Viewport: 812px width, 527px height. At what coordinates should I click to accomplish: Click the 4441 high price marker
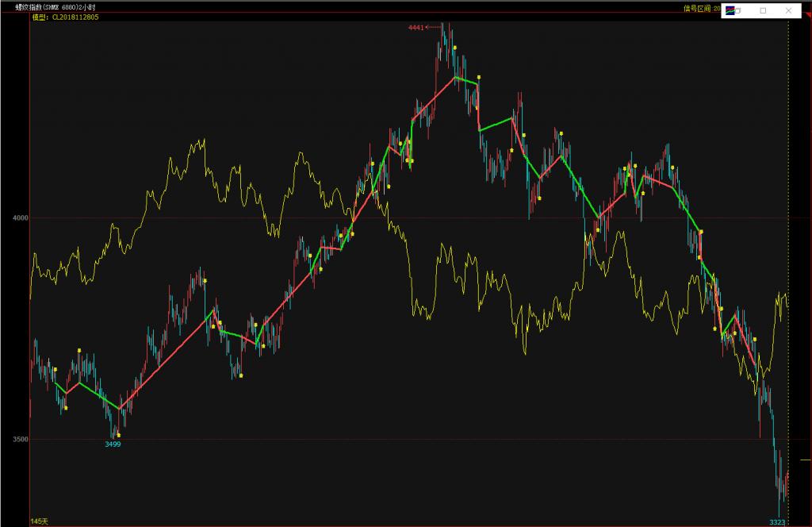pos(416,28)
